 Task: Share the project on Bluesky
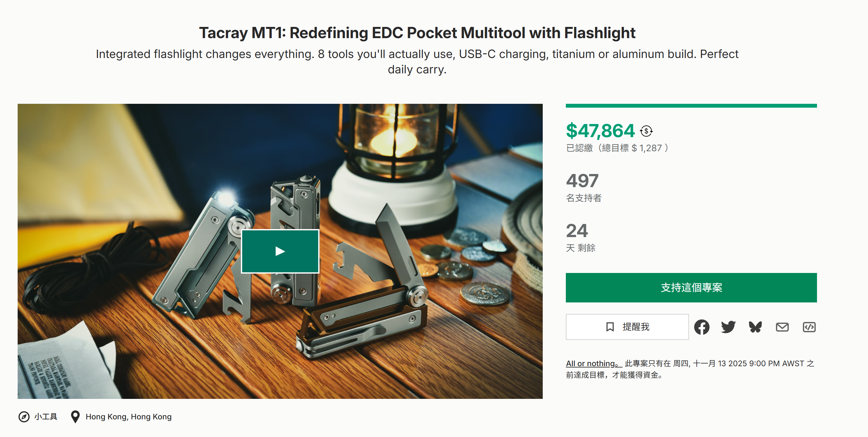click(755, 327)
